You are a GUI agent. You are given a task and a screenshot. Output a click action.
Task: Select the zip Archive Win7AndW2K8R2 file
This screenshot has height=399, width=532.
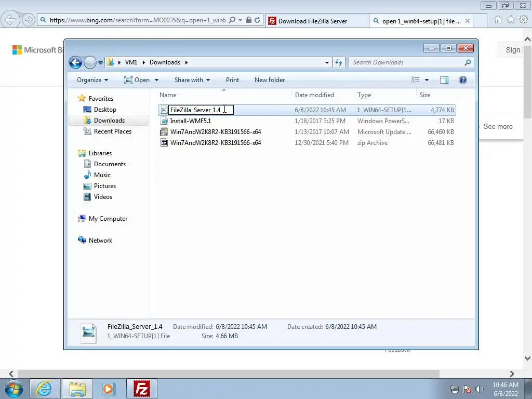click(307, 143)
